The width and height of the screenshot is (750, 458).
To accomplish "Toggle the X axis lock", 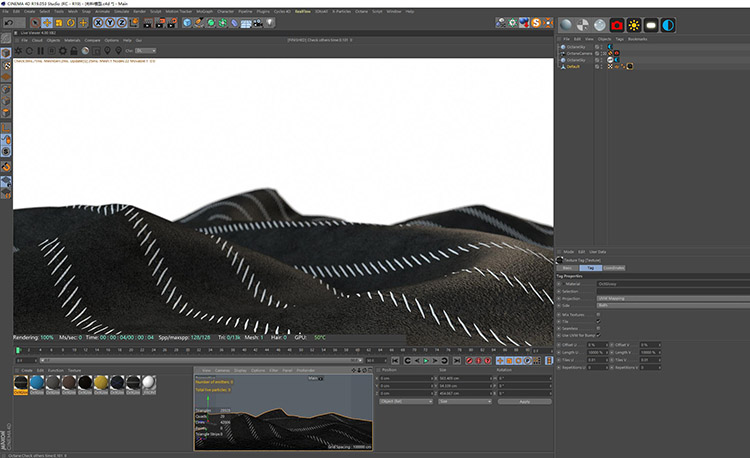I will click(98, 22).
